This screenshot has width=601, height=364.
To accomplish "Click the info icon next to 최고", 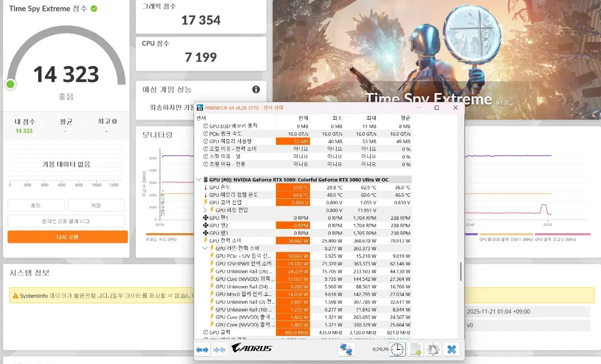I will [x=115, y=121].
